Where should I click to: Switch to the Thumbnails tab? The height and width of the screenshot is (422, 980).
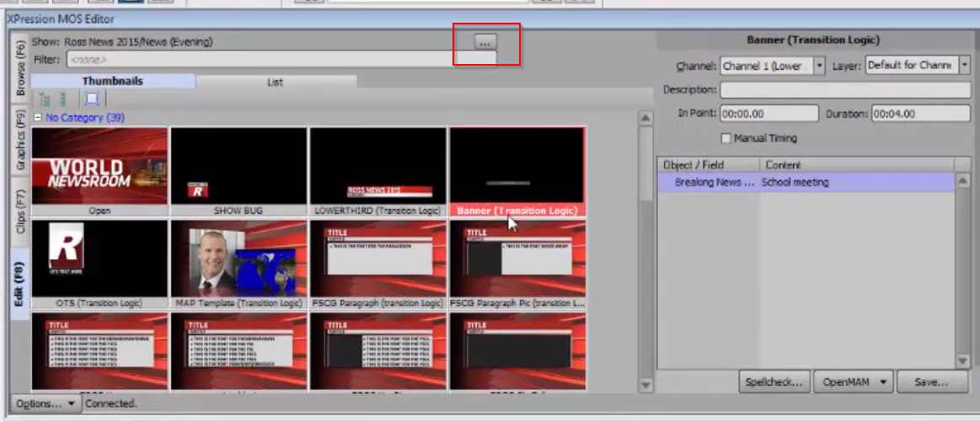point(113,81)
